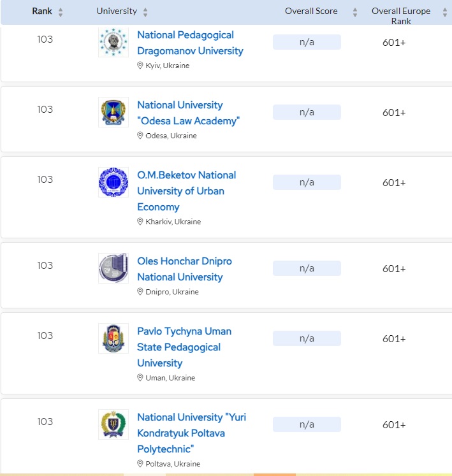The image size is (452, 476).
Task: Click the n/a score badge for Dragomanov University
Action: point(307,42)
